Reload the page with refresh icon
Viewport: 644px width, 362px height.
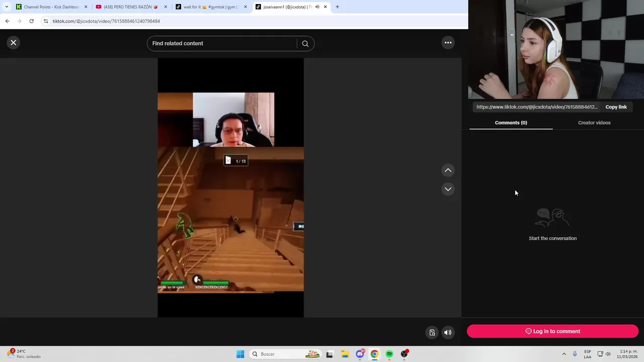point(31,21)
